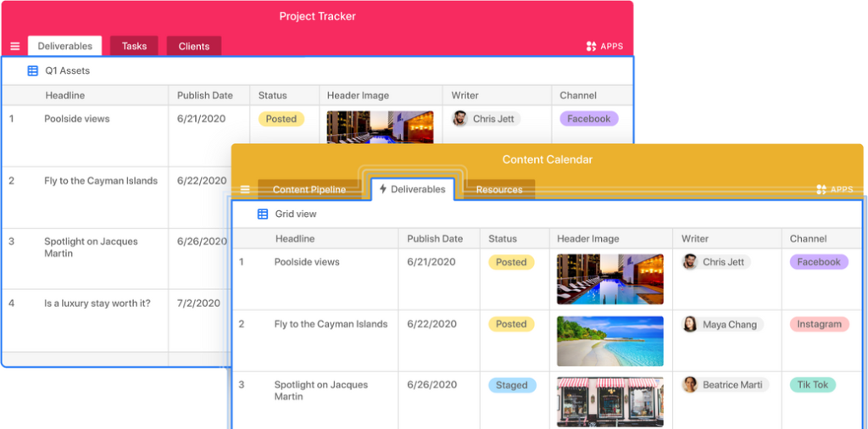
Task: Click Beatrice Marti's avatar photo
Action: point(690,385)
